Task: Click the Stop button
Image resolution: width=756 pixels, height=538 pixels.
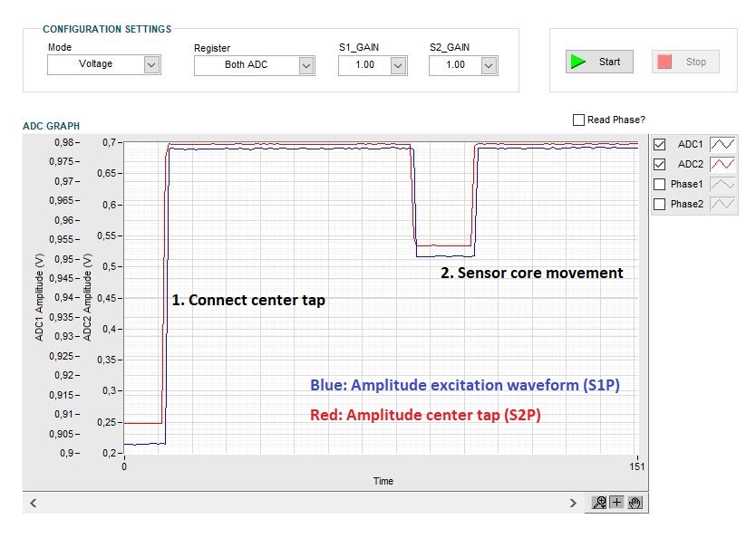Action: (685, 62)
